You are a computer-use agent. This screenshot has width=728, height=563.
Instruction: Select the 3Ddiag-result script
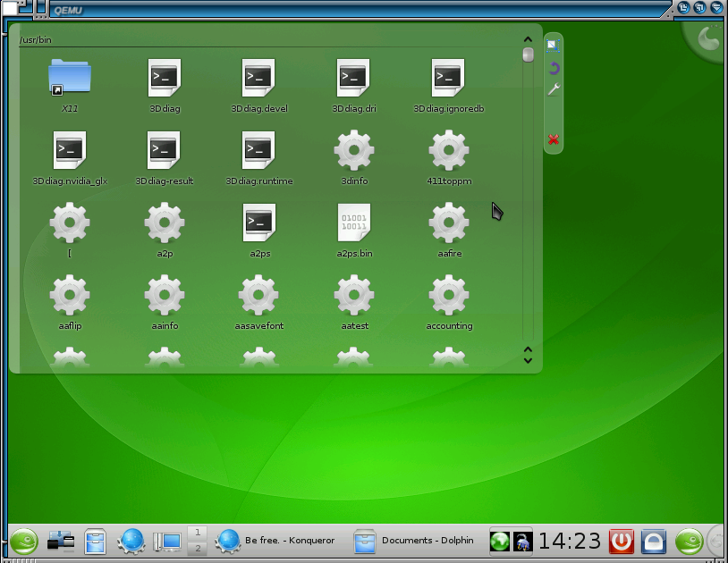click(x=165, y=150)
